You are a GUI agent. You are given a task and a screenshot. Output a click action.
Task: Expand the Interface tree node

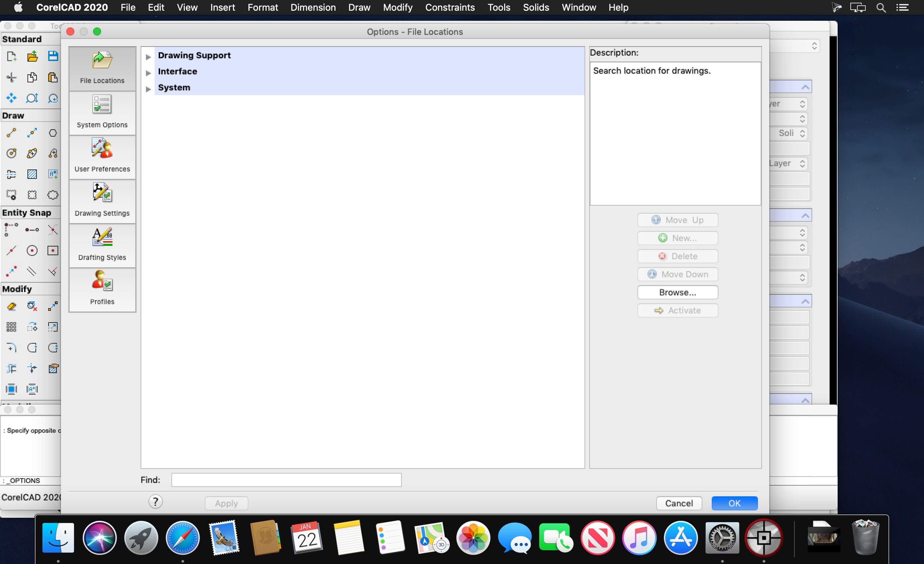pyautogui.click(x=149, y=73)
